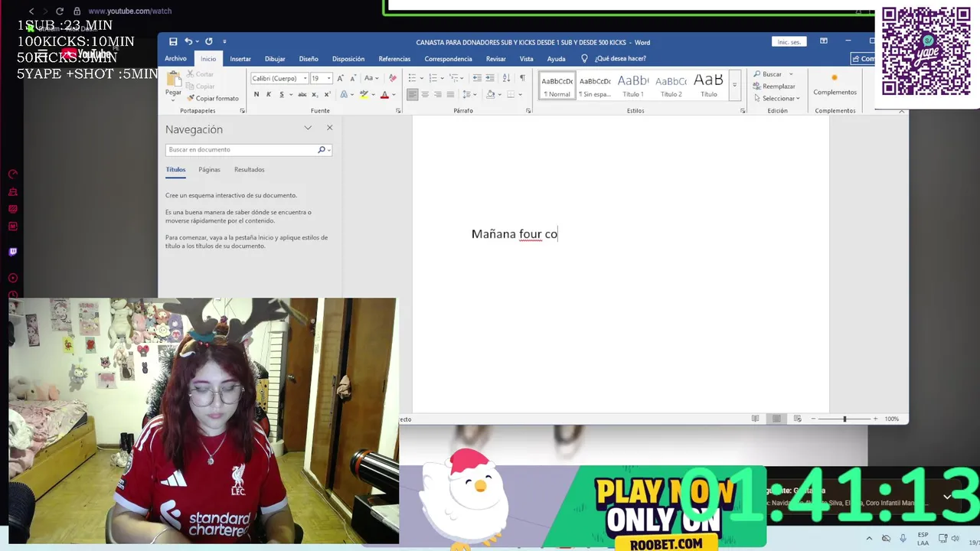Toggle underline (S) formatting

(282, 94)
